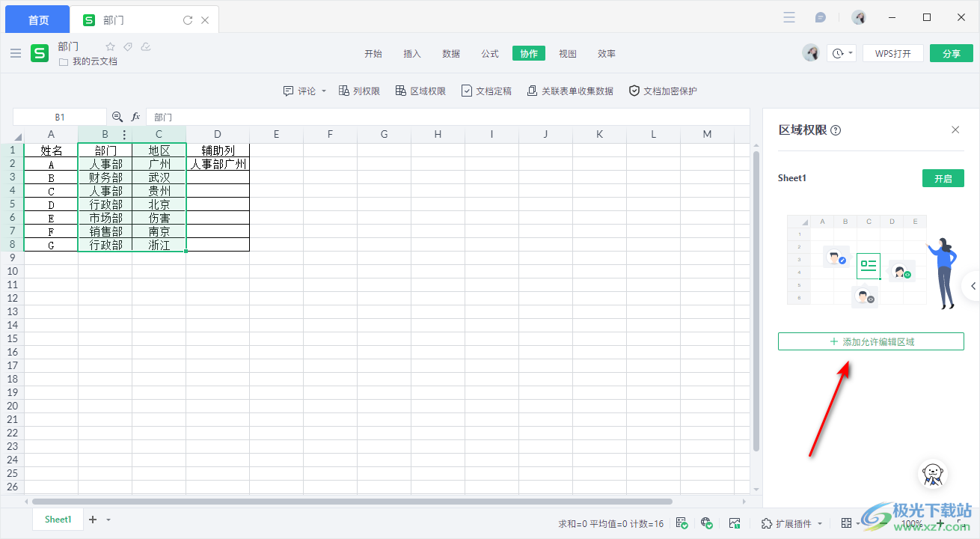
Task: Open the title bar menu lines icon
Action: point(789,17)
